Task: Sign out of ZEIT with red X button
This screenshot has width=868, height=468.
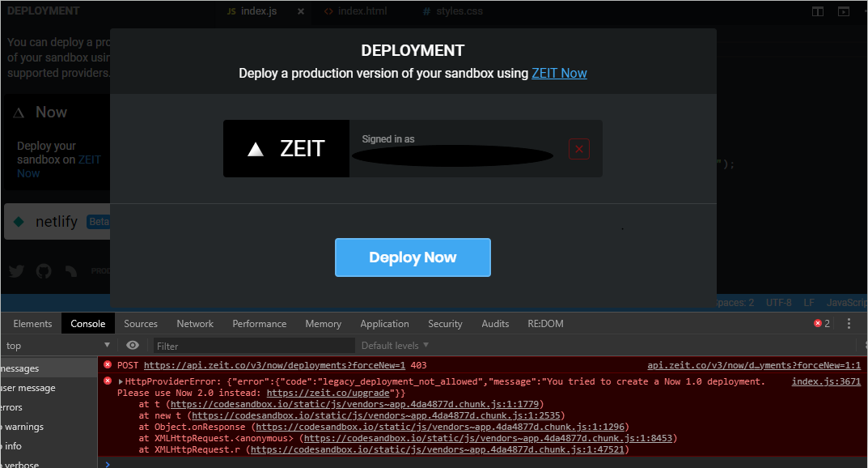Action: (579, 149)
